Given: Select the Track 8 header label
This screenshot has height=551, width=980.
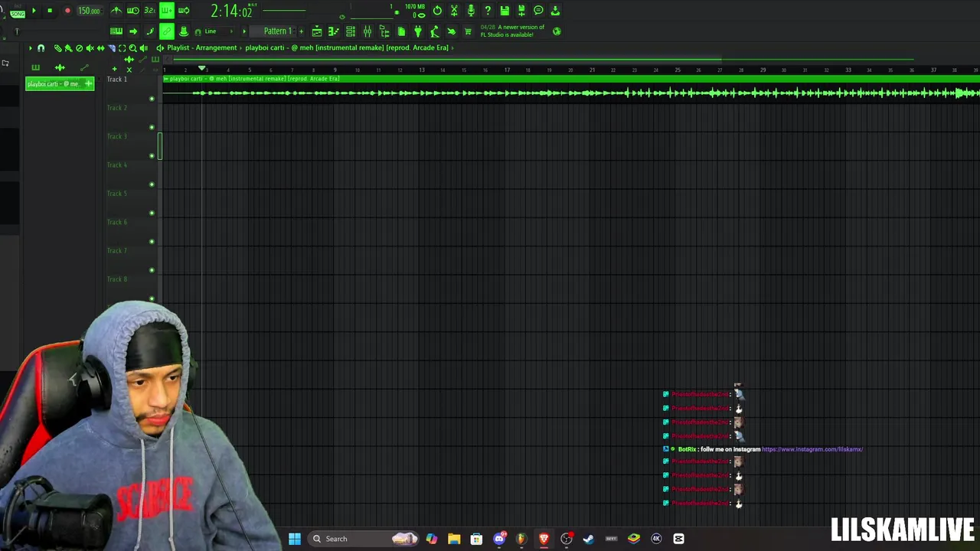Looking at the screenshot, I should 116,279.
